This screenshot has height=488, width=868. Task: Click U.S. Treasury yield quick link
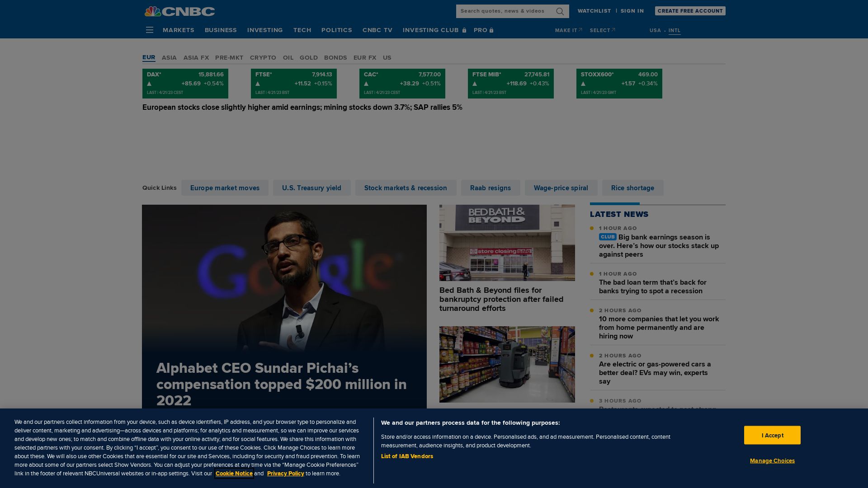tap(311, 188)
